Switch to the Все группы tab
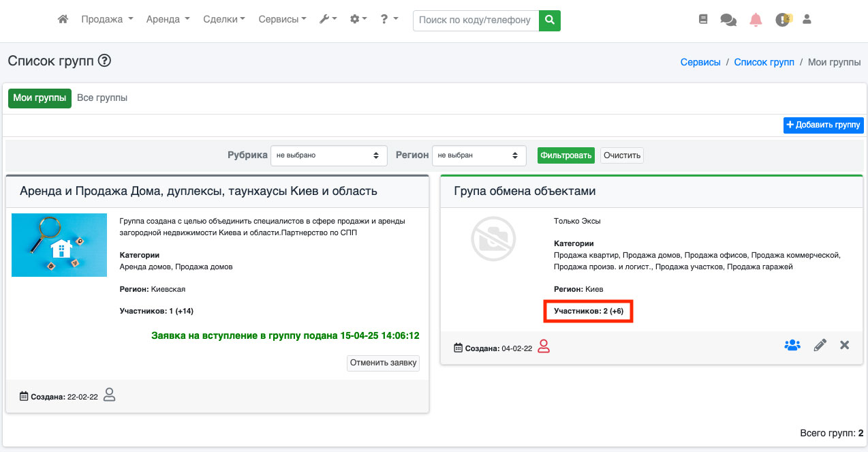 [102, 98]
